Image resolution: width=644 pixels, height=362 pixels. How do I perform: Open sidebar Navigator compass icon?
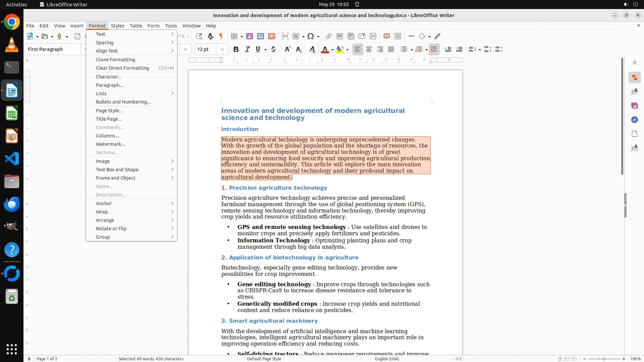(x=634, y=120)
